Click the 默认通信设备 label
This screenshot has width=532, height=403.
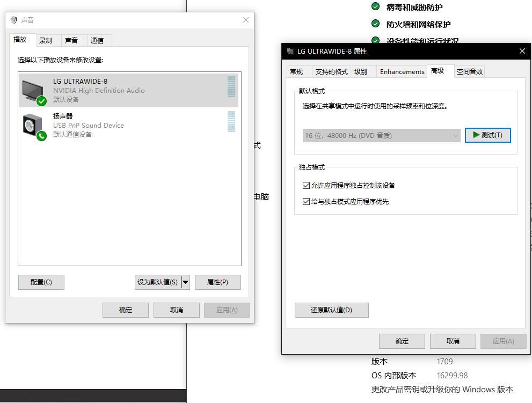click(72, 135)
